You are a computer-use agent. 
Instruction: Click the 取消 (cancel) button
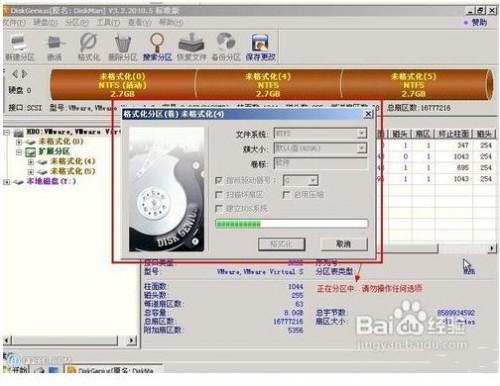point(344,244)
